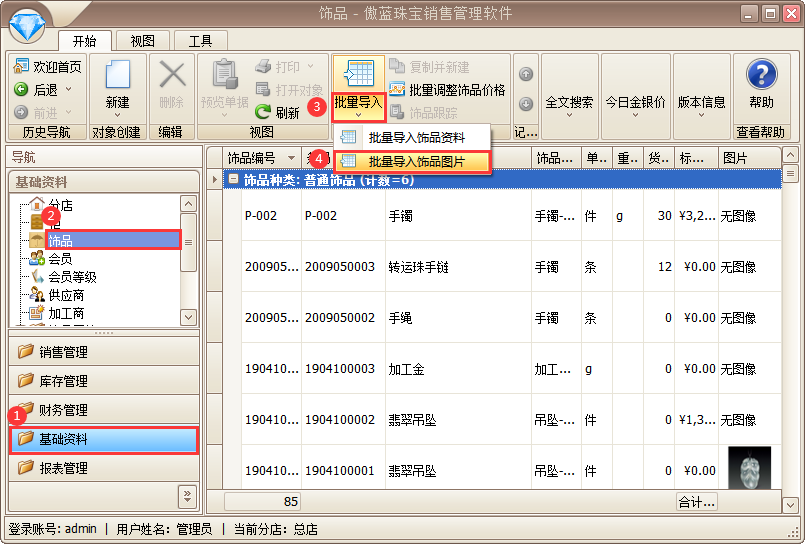Screen dimensions: 805x544
Task: Click the 合计… summary footer cell
Action: click(x=697, y=502)
